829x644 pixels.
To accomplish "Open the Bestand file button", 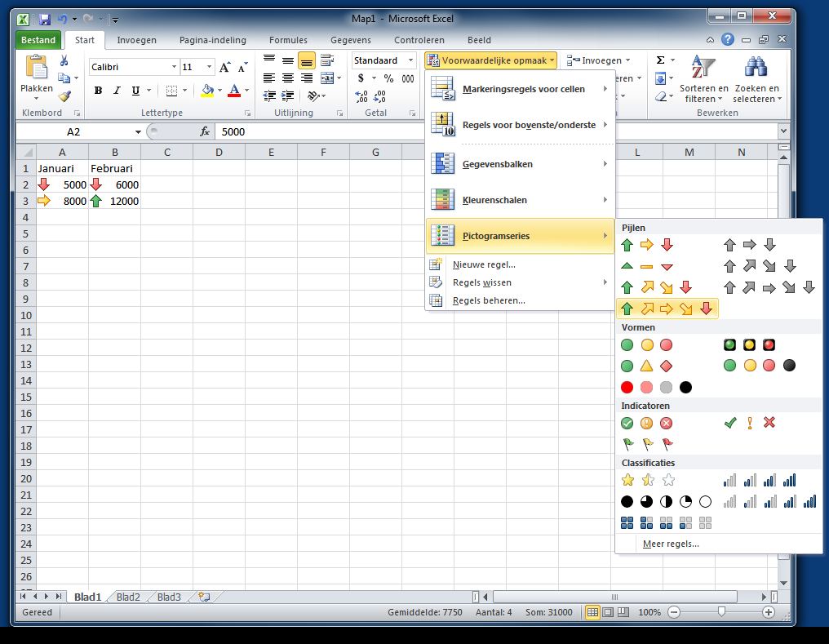I will click(x=38, y=40).
